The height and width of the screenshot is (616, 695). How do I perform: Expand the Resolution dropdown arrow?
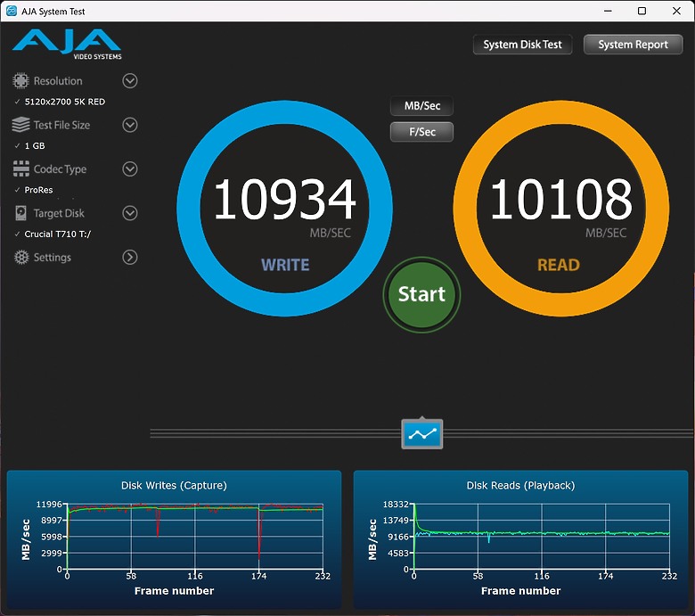pos(130,81)
